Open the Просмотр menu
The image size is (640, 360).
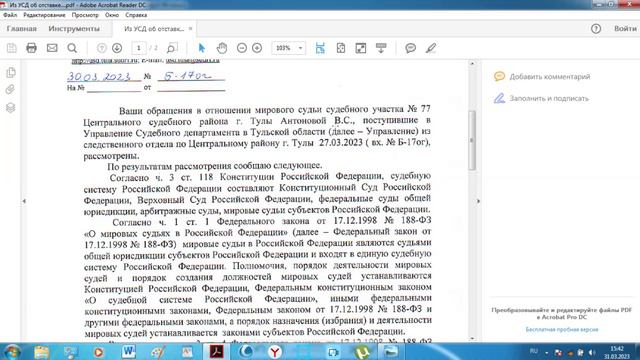(x=85, y=15)
